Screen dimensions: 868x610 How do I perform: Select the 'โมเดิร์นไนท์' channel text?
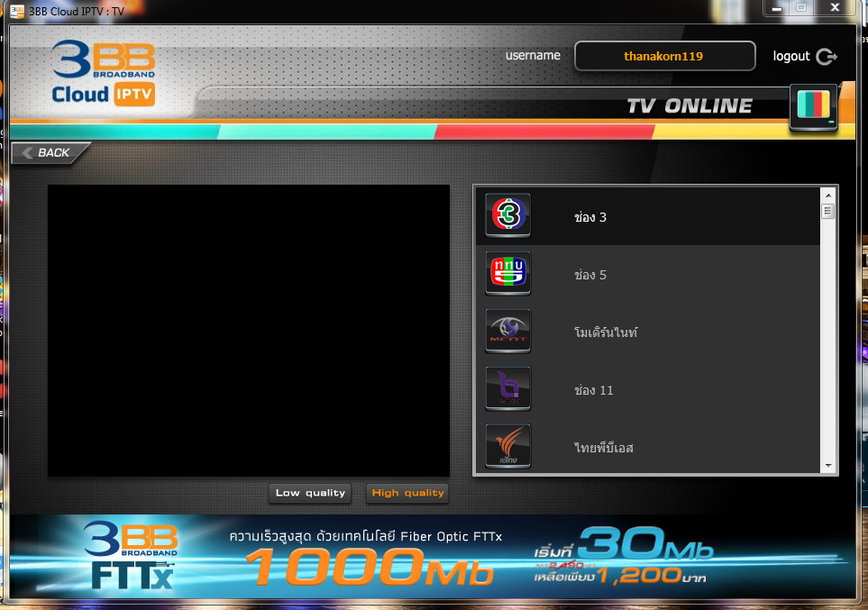coord(606,332)
